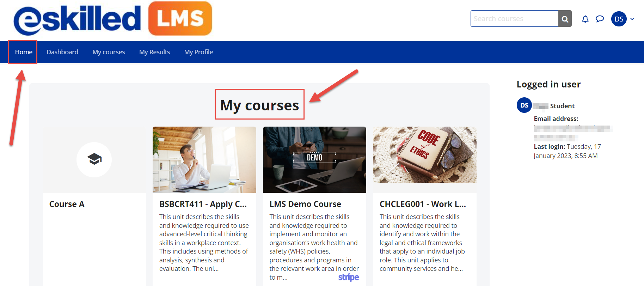This screenshot has width=644, height=286.
Task: Expand the user menu dropdown arrow
Action: click(632, 19)
